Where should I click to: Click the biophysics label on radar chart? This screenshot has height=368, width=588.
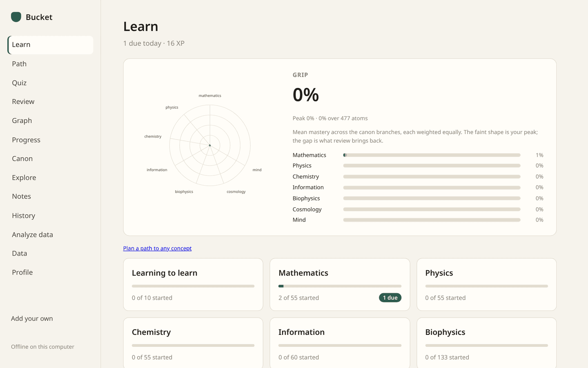(184, 192)
